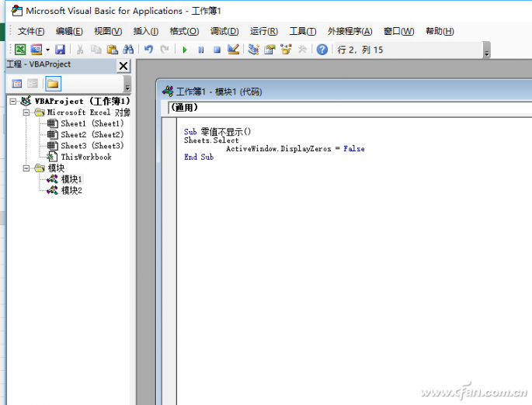532x405 pixels.
Task: Click the Redo arrow icon
Action: pos(165,50)
